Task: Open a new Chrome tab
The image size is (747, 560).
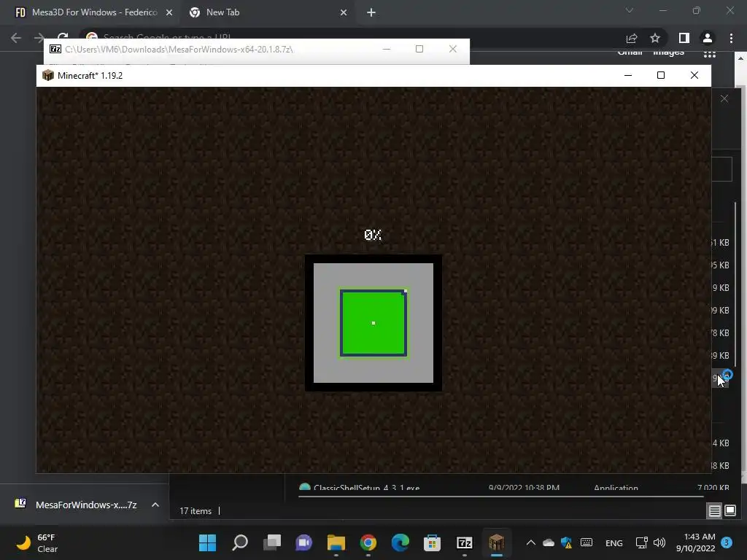Action: (371, 13)
